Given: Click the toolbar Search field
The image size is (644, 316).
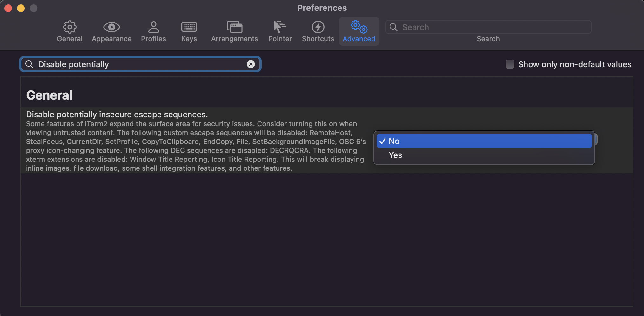Looking at the screenshot, I should pyautogui.click(x=492, y=27).
